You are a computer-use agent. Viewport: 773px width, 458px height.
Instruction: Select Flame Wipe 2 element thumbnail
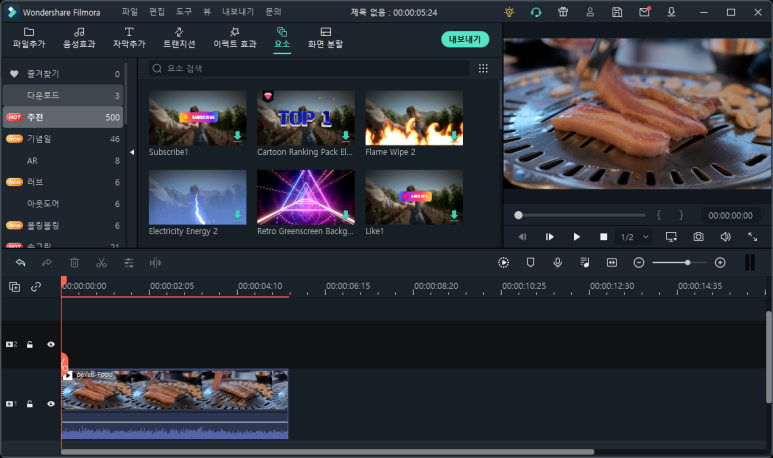coord(414,118)
